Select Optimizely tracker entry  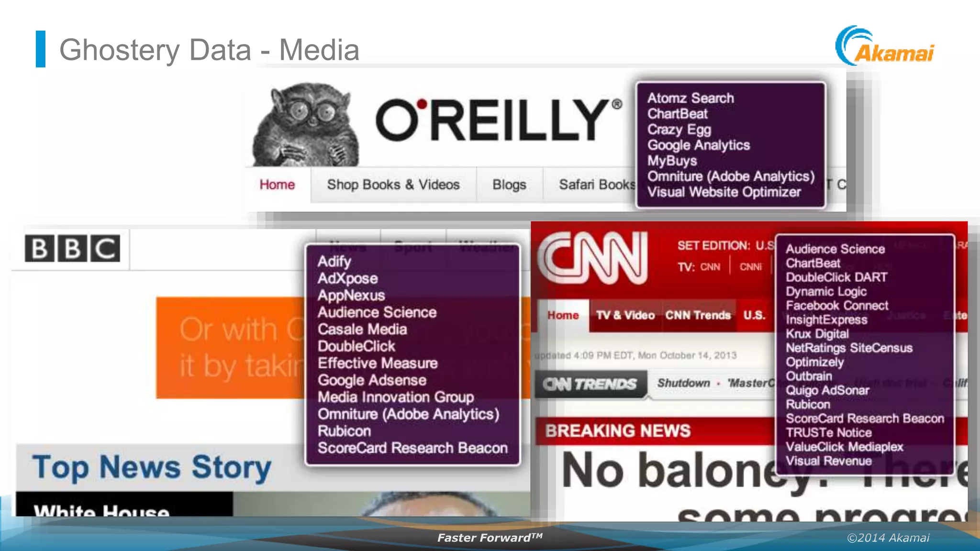814,362
